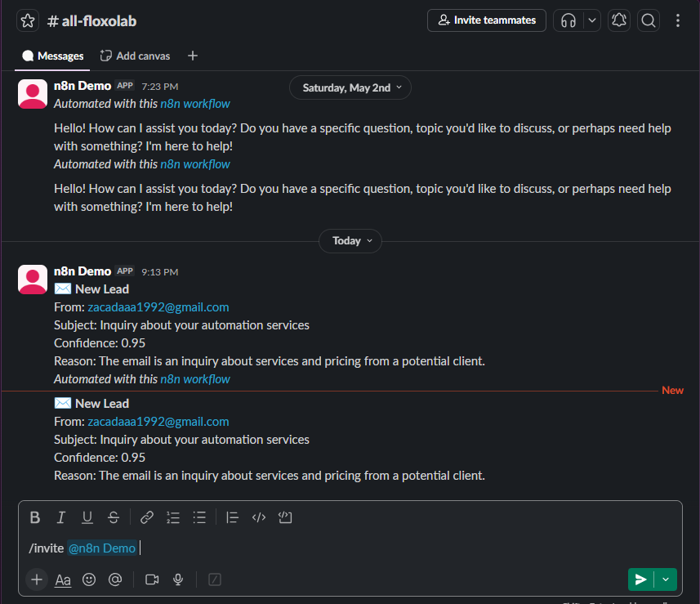Search in channel with magnifier icon

pos(649,20)
